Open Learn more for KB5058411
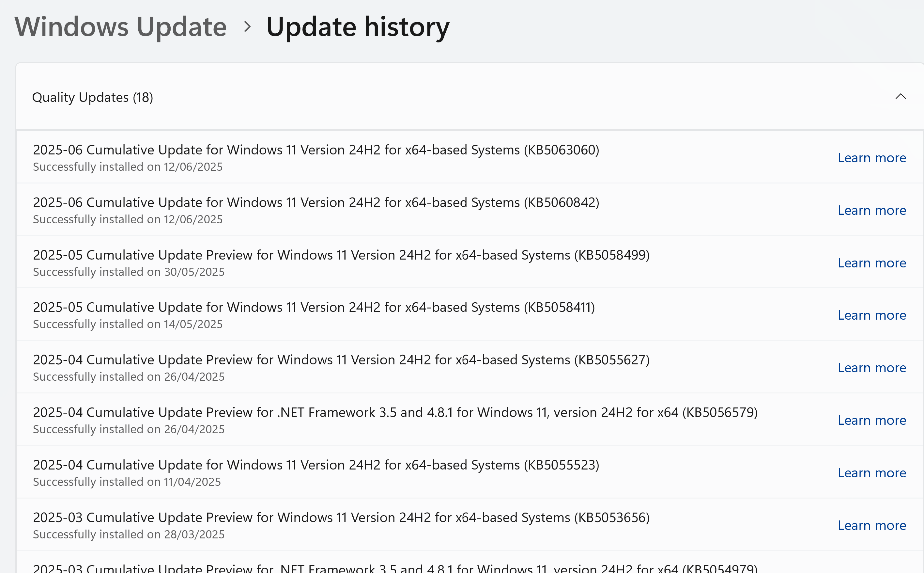 [872, 315]
